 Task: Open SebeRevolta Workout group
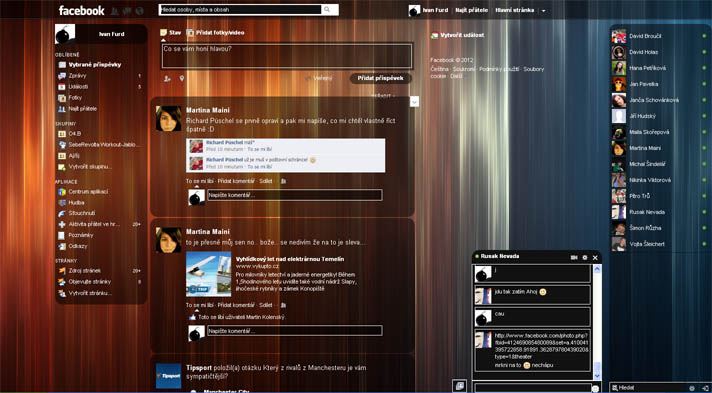pos(104,145)
